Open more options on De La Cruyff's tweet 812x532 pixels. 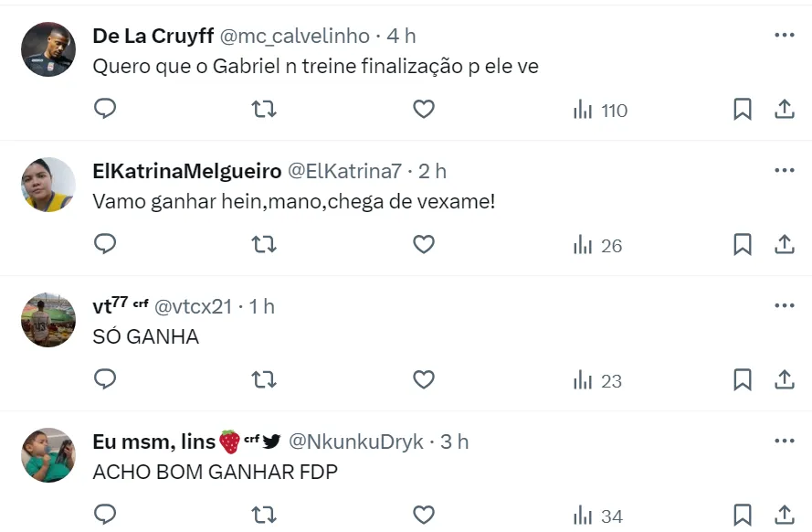tap(784, 36)
